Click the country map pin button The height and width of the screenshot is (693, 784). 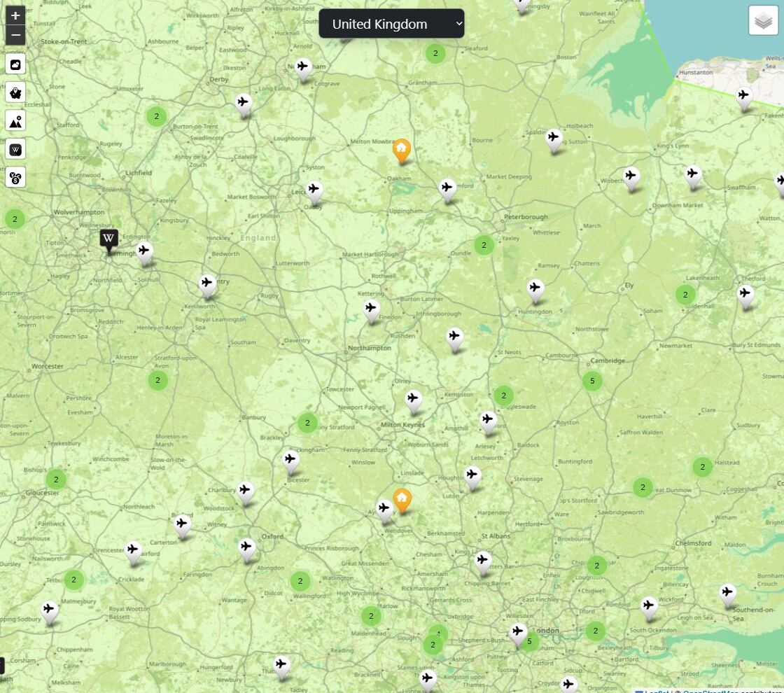tap(15, 92)
